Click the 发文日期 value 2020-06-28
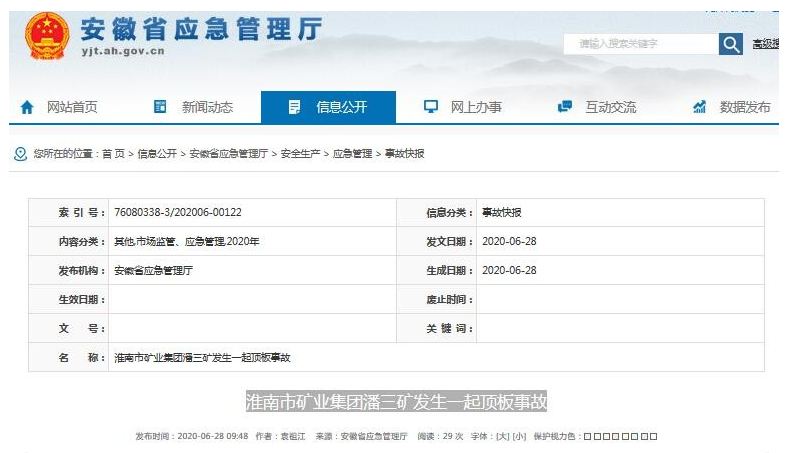 click(509, 241)
